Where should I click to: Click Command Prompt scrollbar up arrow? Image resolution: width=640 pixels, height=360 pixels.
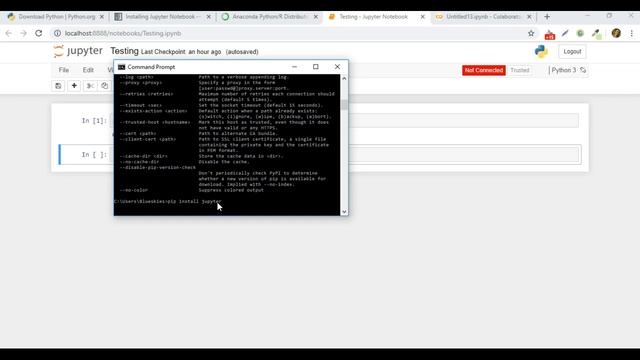(344, 78)
